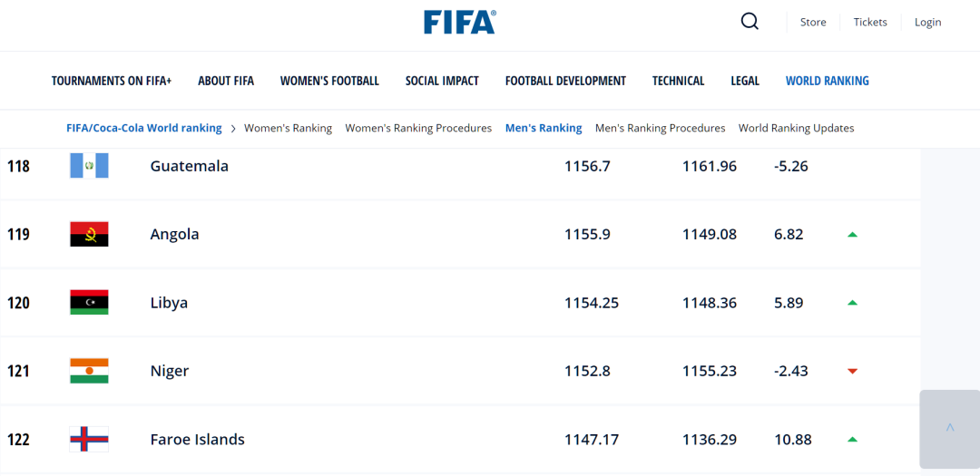Click the Angola flag icon
The height and width of the screenshot is (476, 980).
tap(89, 234)
